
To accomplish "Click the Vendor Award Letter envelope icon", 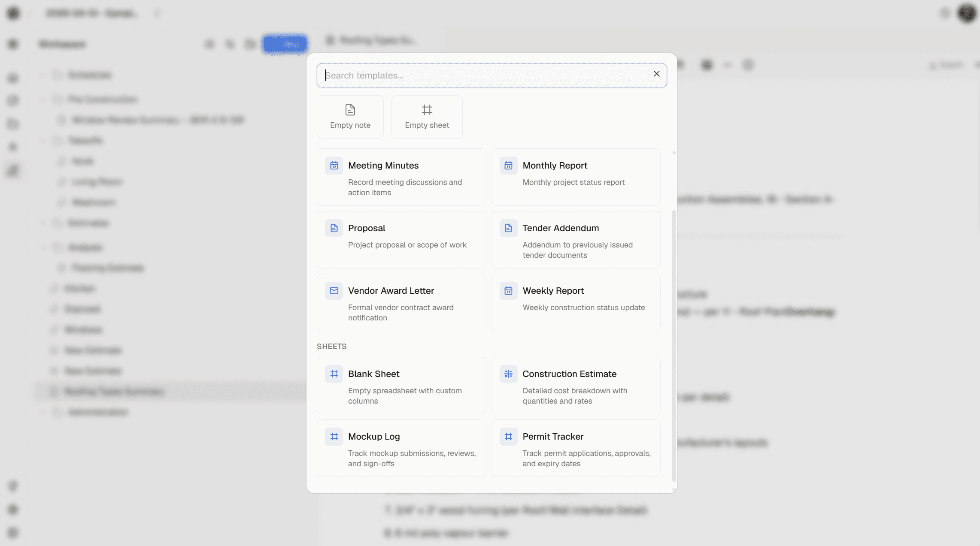I will pos(334,291).
